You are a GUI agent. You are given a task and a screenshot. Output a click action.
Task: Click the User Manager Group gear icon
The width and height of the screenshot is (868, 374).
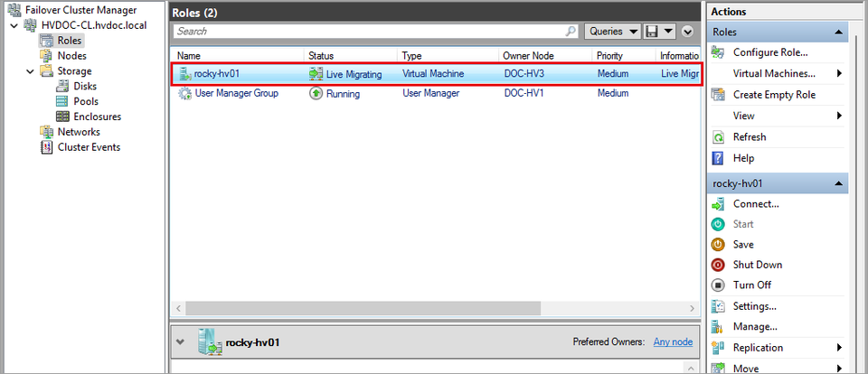pyautogui.click(x=184, y=94)
